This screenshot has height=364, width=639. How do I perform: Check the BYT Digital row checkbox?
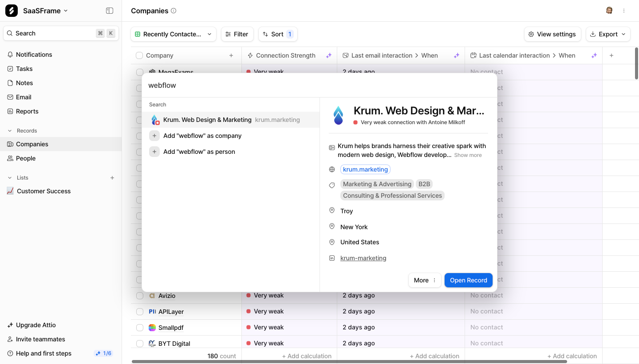pyautogui.click(x=140, y=344)
